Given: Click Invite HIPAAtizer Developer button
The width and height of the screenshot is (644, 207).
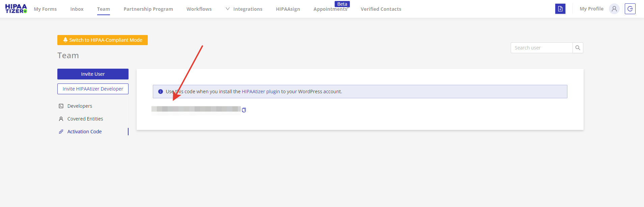Looking at the screenshot, I should pyautogui.click(x=93, y=89).
